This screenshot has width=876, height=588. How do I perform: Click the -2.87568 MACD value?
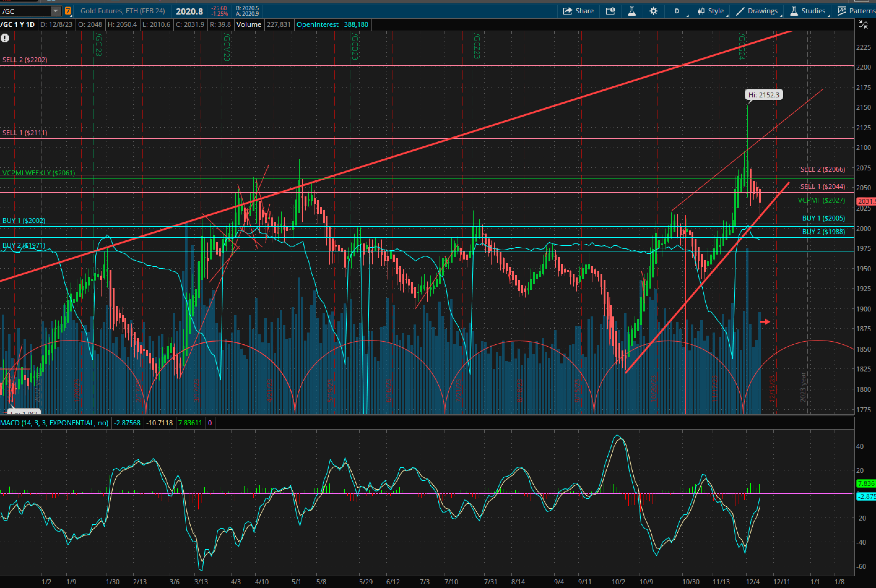(x=127, y=423)
